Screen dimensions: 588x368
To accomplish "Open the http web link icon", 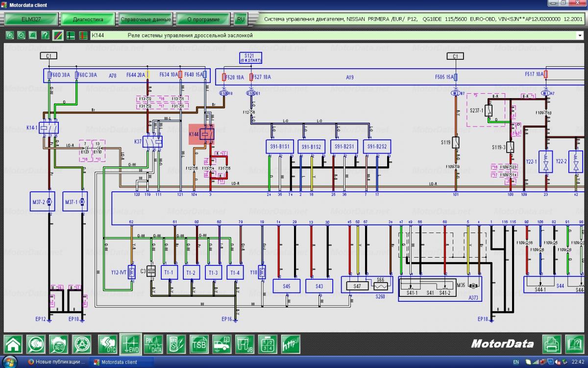I will (x=291, y=344).
